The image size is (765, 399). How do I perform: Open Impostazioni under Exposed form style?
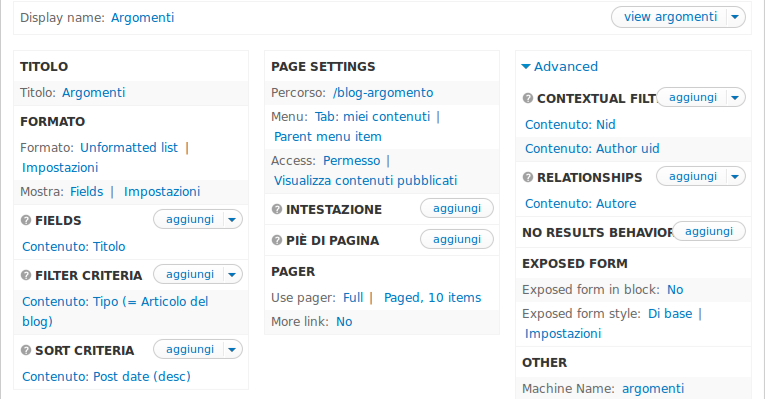click(x=563, y=334)
